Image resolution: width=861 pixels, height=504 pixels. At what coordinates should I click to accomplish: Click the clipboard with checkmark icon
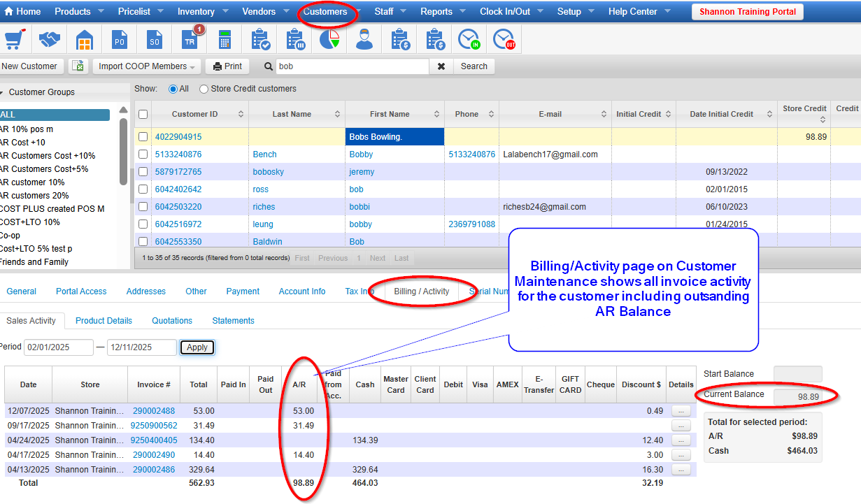click(x=260, y=40)
